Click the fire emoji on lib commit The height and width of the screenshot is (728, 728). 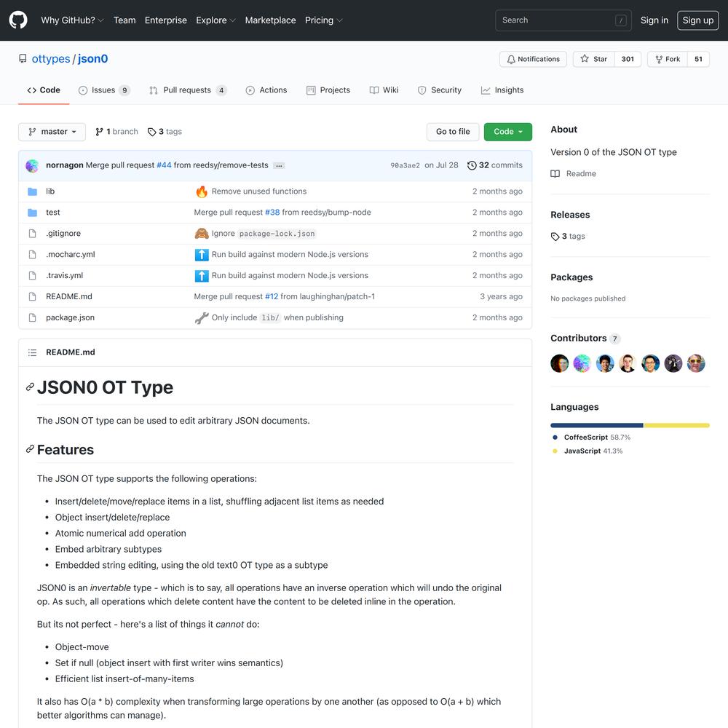click(x=202, y=191)
